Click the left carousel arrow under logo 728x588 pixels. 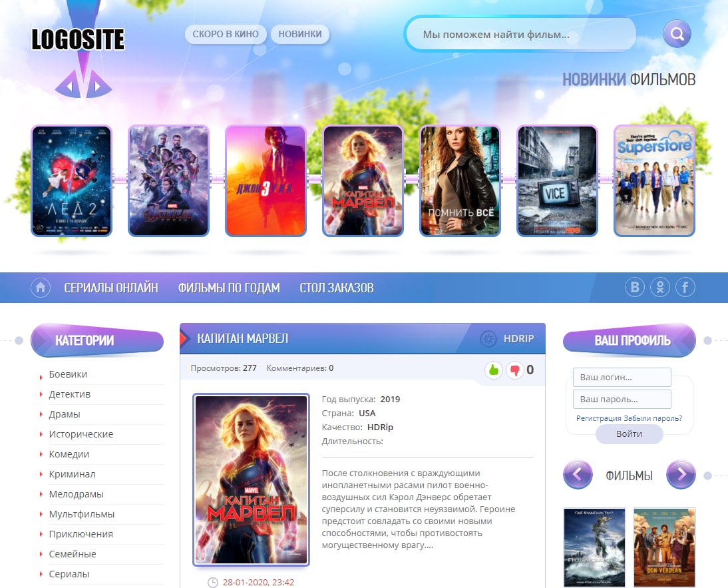[69, 86]
